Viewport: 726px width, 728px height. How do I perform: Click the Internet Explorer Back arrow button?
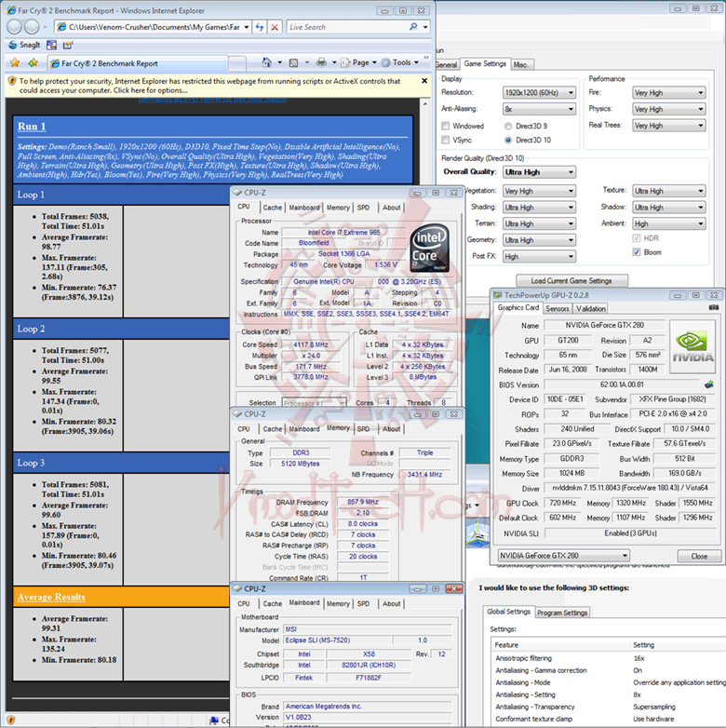14,27
